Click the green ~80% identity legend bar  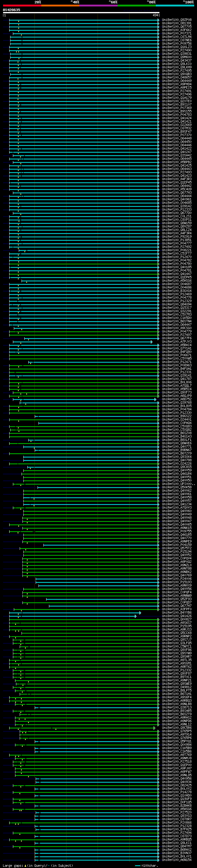pyautogui.click(x=137, y=6)
